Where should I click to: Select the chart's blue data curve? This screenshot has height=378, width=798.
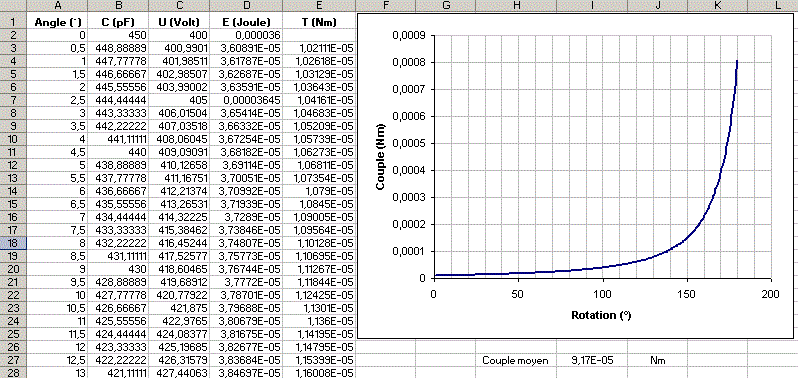pos(688,237)
